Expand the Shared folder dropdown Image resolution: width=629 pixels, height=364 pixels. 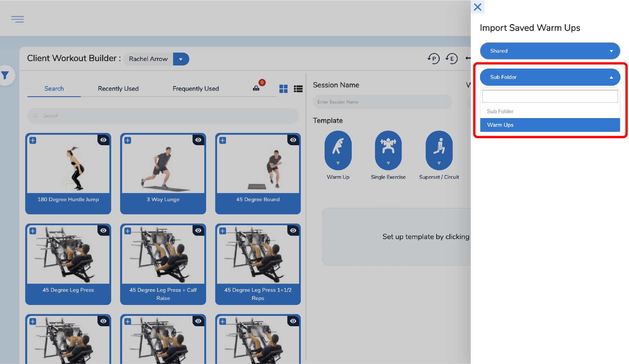click(x=550, y=51)
